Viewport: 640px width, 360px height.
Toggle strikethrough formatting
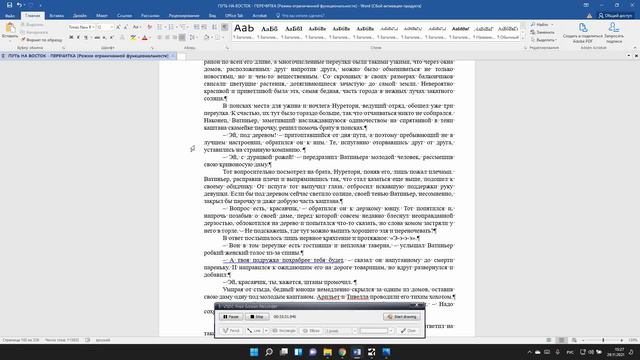pos(97,38)
